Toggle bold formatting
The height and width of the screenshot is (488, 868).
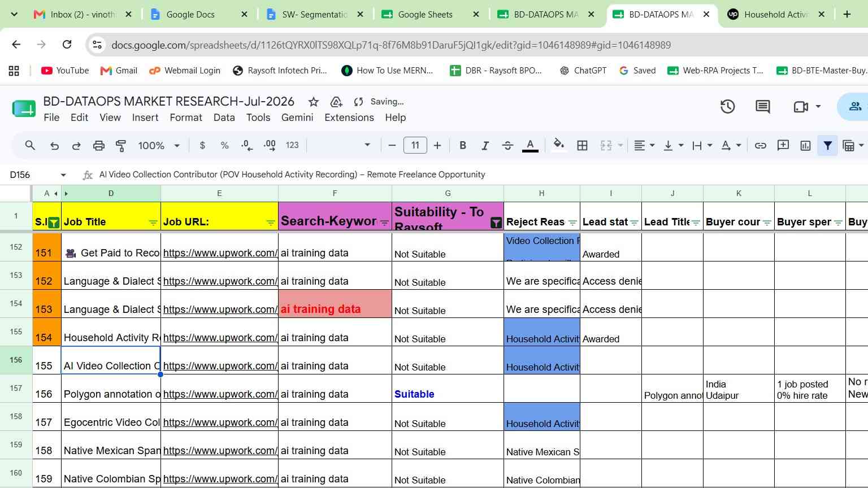click(x=463, y=146)
